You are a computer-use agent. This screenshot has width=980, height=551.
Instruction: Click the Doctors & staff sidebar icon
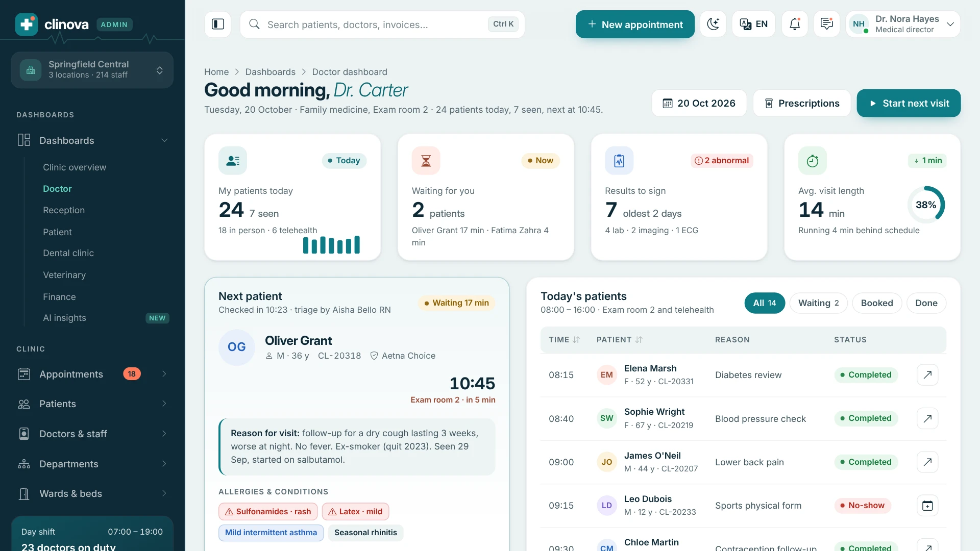[x=24, y=434]
